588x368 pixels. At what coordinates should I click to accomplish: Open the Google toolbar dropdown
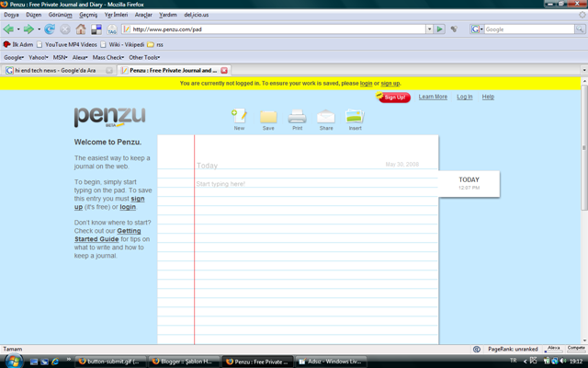pyautogui.click(x=14, y=57)
